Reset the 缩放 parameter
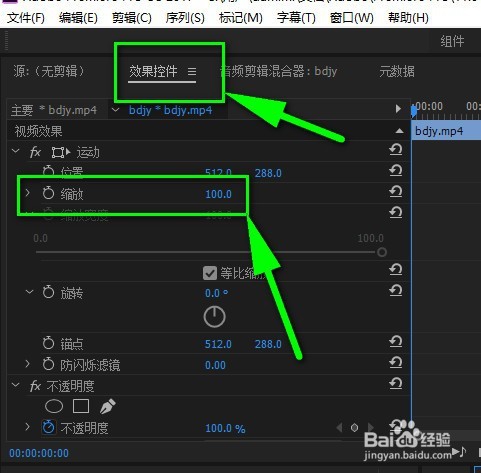This screenshot has height=473, width=481. click(396, 192)
